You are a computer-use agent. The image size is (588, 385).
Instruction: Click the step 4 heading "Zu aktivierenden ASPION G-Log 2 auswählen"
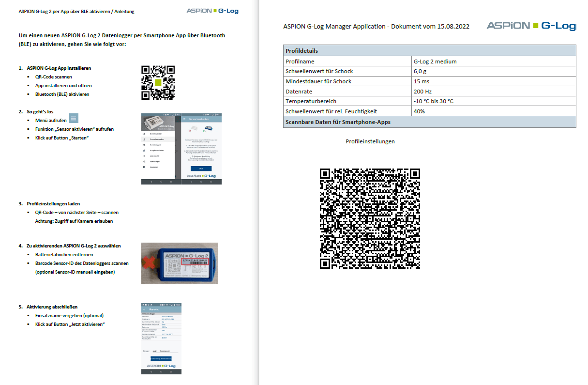[x=74, y=246]
